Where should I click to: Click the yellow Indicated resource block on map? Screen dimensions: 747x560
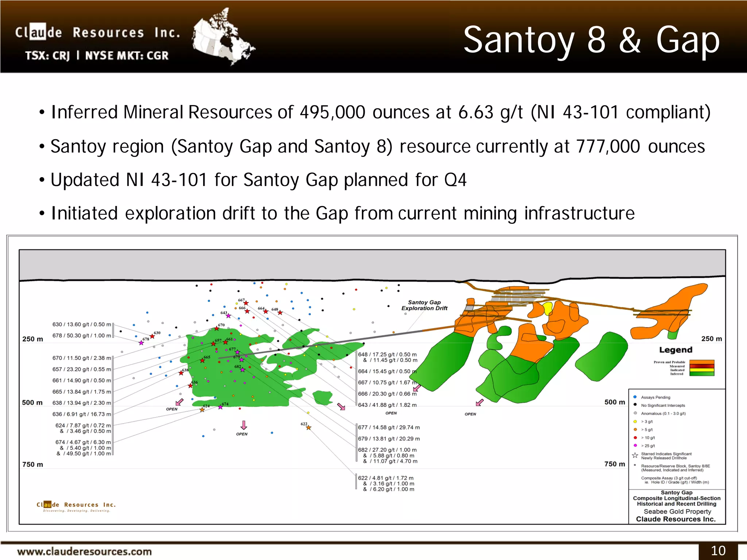tap(547, 308)
